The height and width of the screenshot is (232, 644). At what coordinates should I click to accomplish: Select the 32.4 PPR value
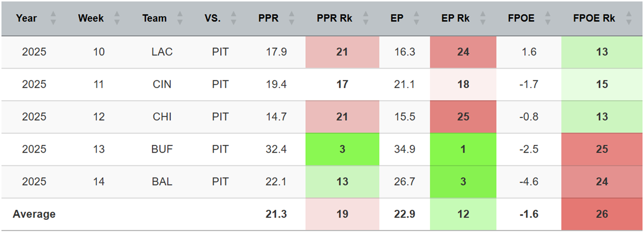(x=276, y=150)
